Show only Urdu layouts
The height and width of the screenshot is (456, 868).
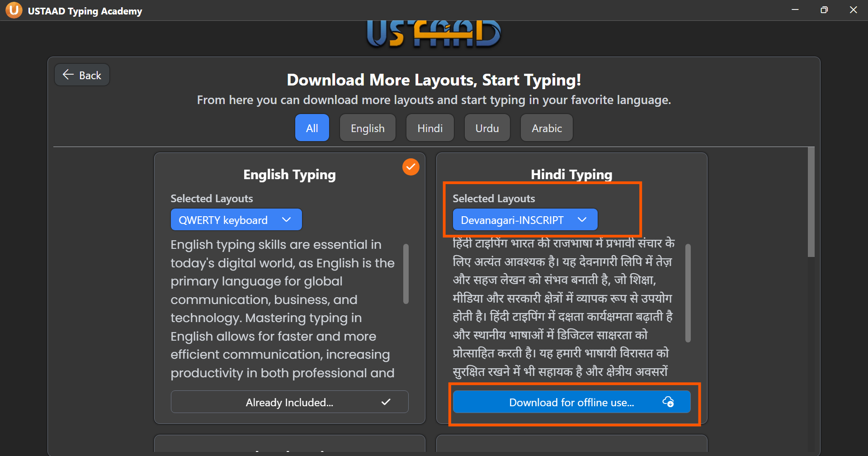(x=487, y=128)
